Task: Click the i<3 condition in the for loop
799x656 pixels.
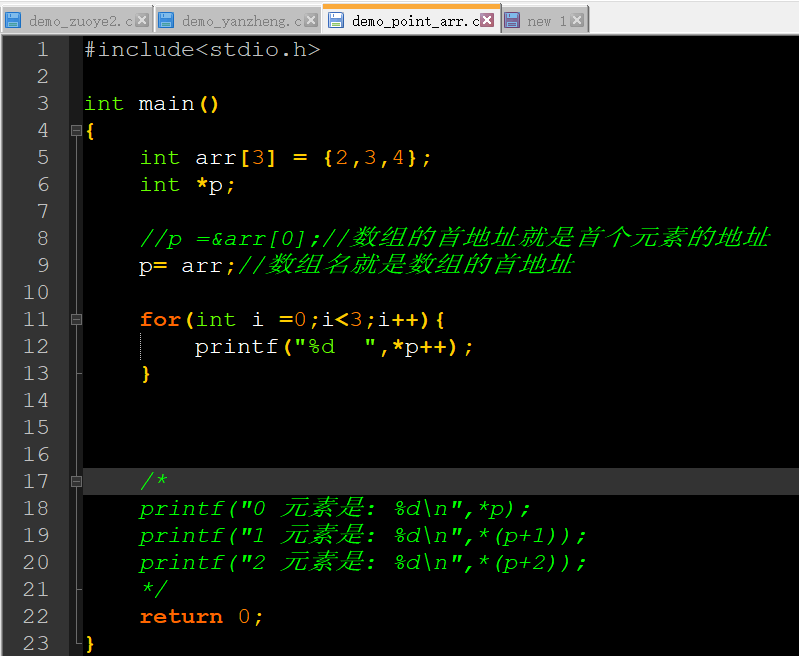Action: pos(342,320)
